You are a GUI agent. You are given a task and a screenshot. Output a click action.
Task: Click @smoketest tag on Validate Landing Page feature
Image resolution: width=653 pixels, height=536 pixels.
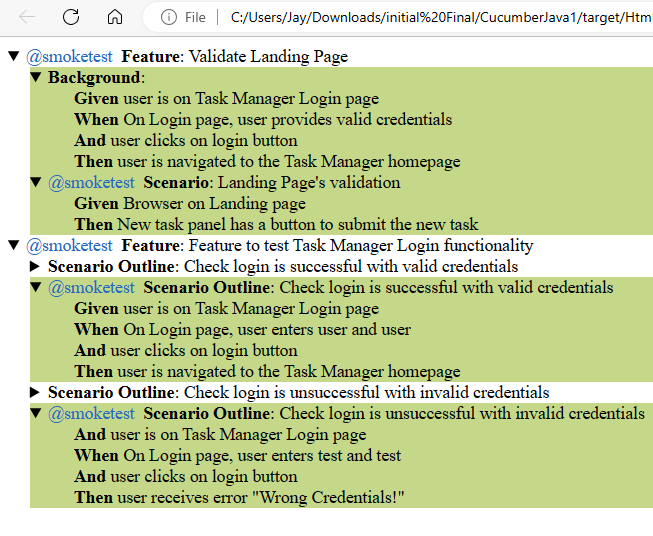(69, 57)
